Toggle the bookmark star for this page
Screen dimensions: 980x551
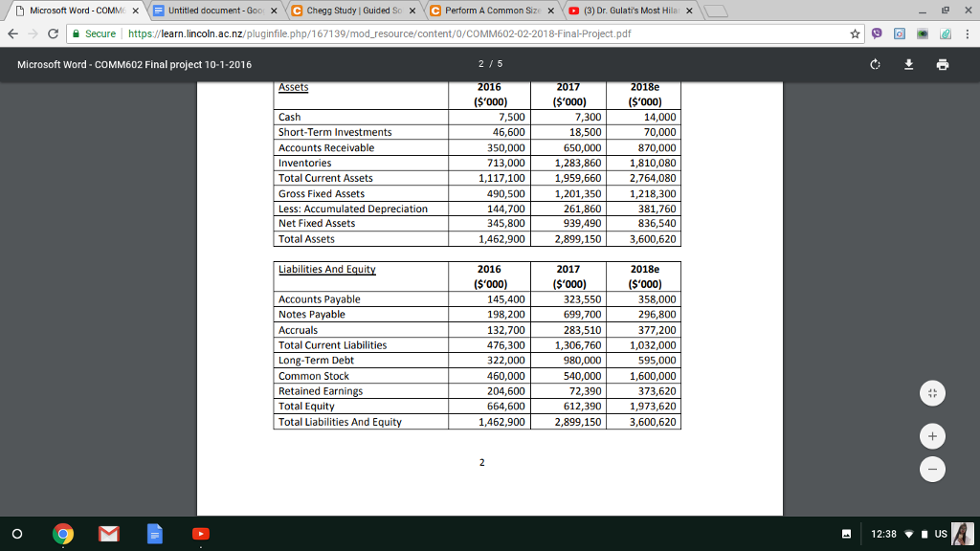(x=853, y=33)
